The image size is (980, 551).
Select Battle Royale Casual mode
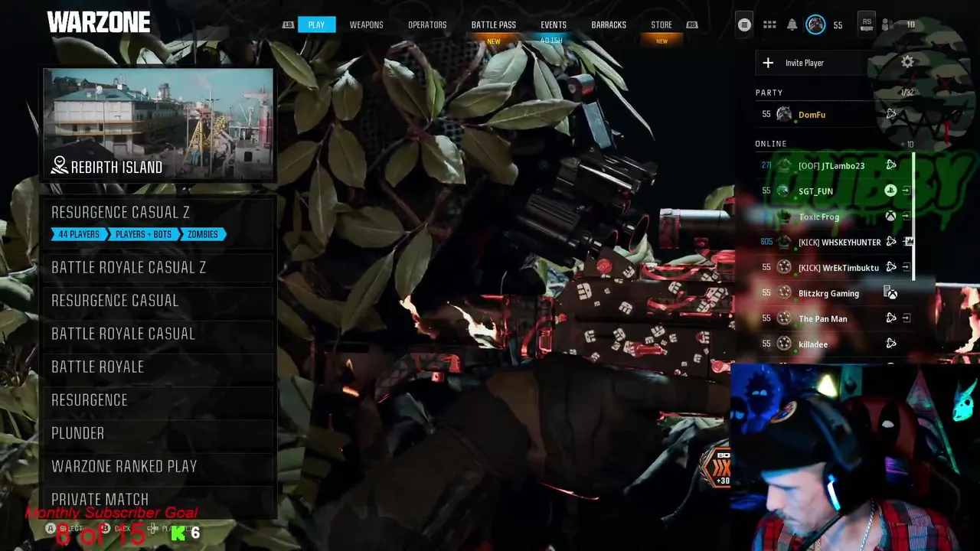click(x=158, y=334)
